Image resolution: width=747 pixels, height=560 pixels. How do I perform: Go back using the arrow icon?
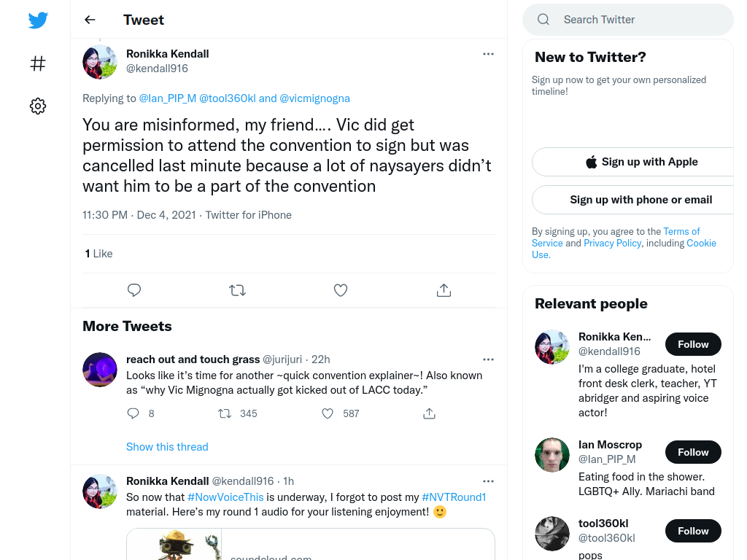point(90,20)
